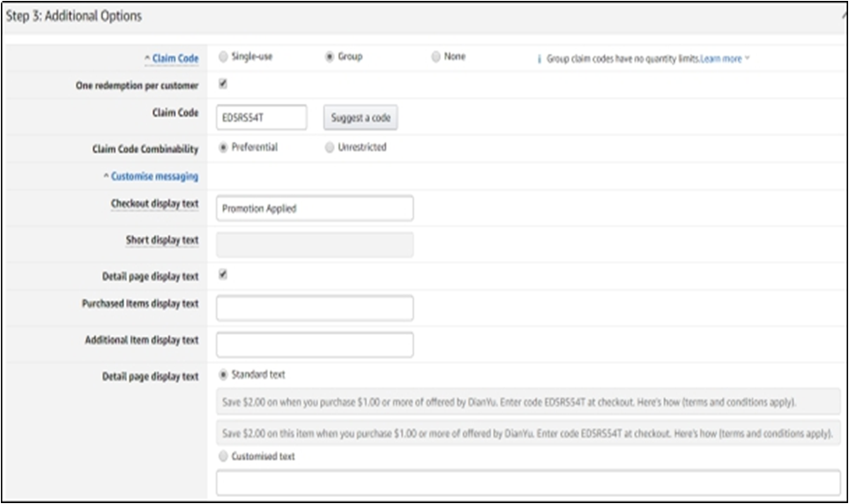
Task: Click the Purchased Items display text field
Action: (x=314, y=308)
